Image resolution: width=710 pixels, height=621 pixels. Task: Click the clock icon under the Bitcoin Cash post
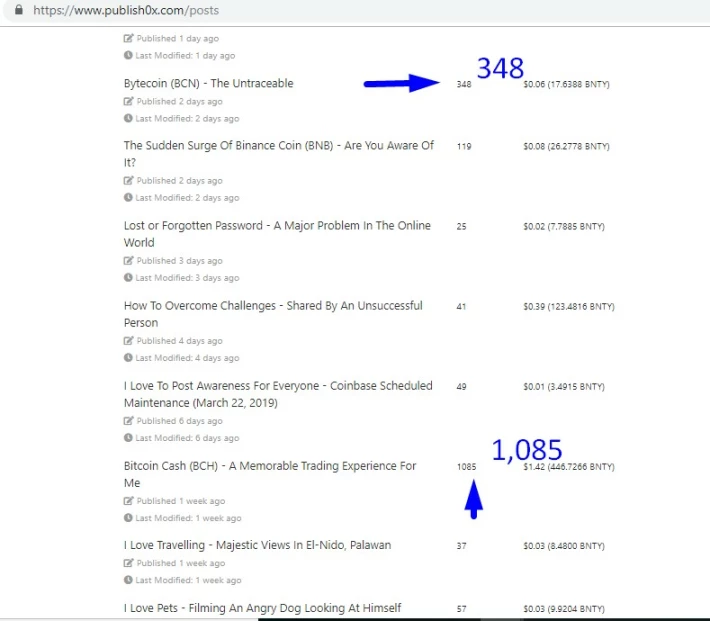pyautogui.click(x=128, y=518)
